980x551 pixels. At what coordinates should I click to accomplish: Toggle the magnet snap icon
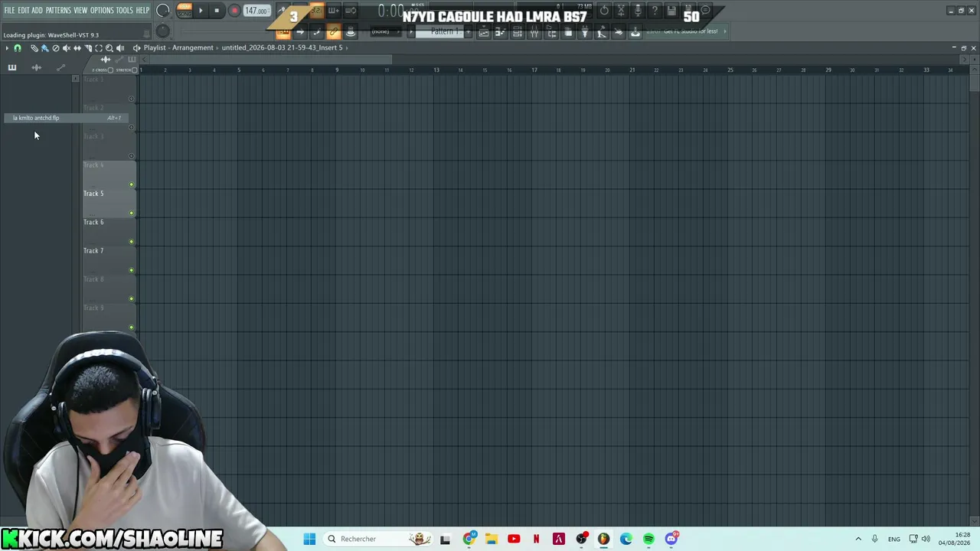pos(18,47)
